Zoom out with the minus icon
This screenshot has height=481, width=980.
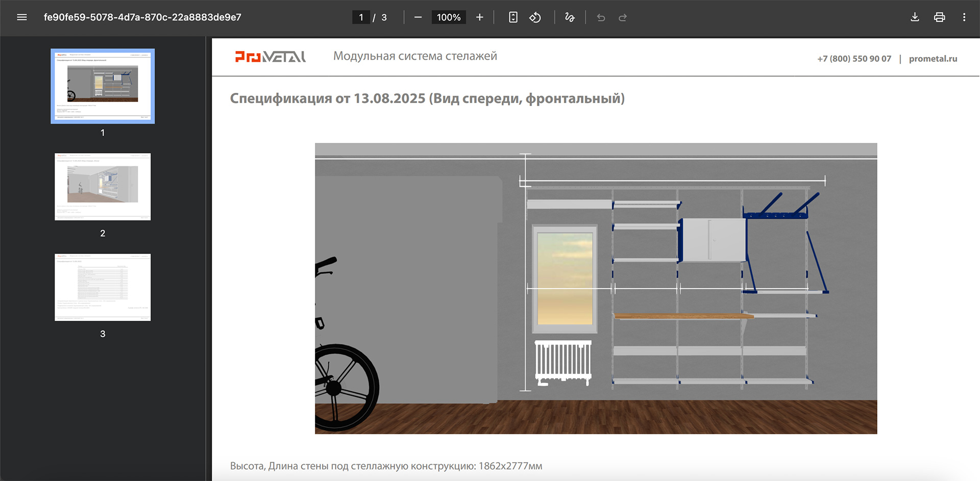tap(418, 17)
